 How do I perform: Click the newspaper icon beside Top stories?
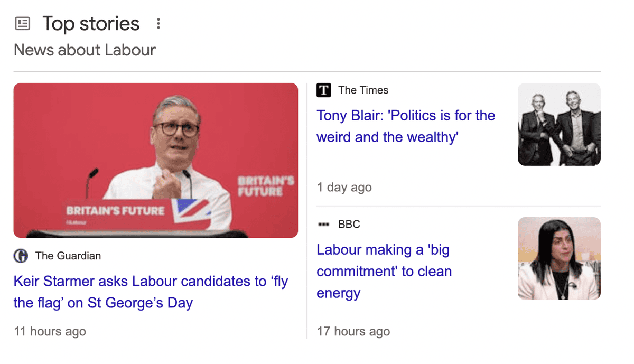22,24
